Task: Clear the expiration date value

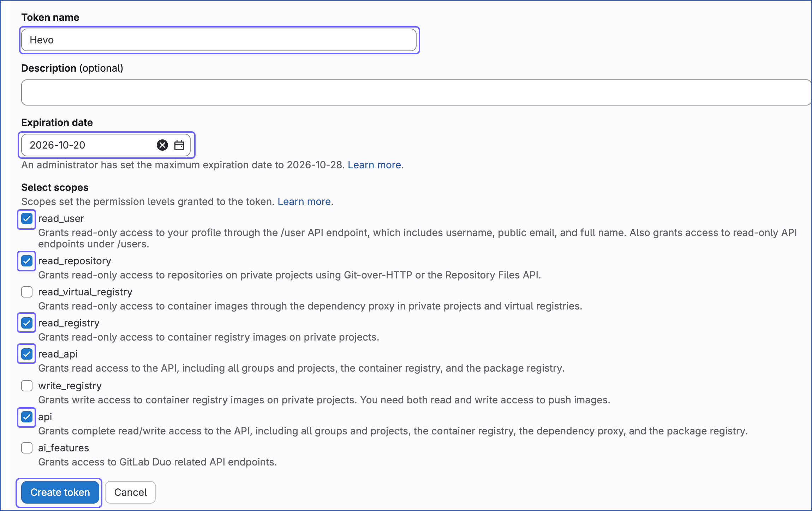Action: click(162, 145)
